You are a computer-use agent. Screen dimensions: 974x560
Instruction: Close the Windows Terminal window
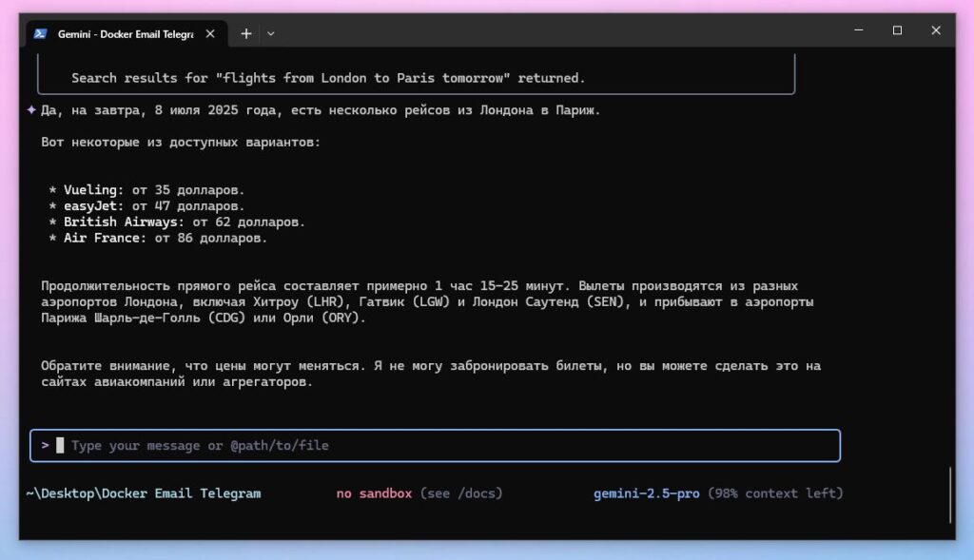point(936,30)
